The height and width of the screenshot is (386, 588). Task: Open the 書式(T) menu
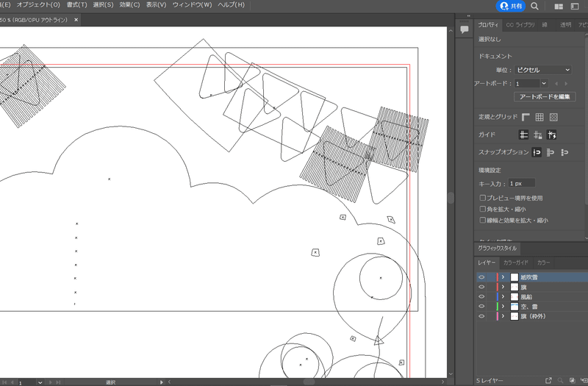77,5
